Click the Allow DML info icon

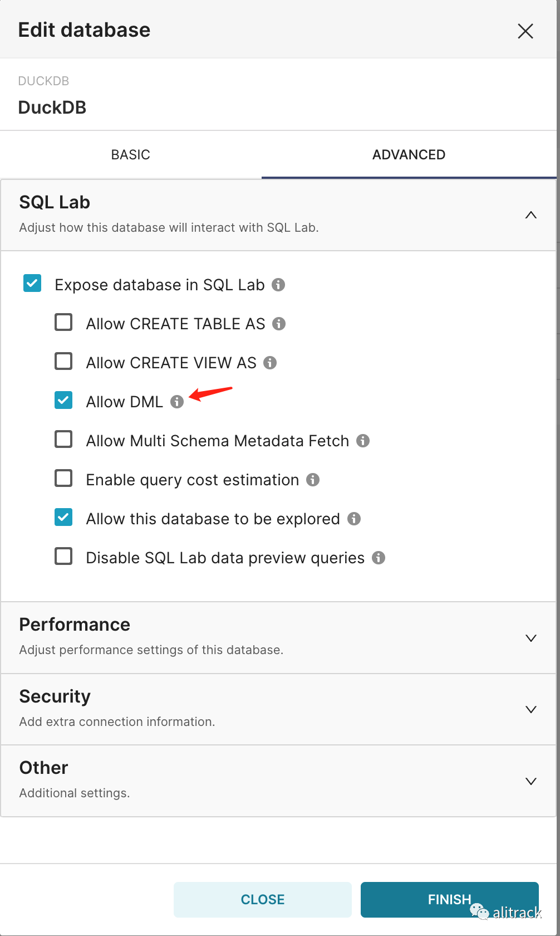(x=177, y=402)
